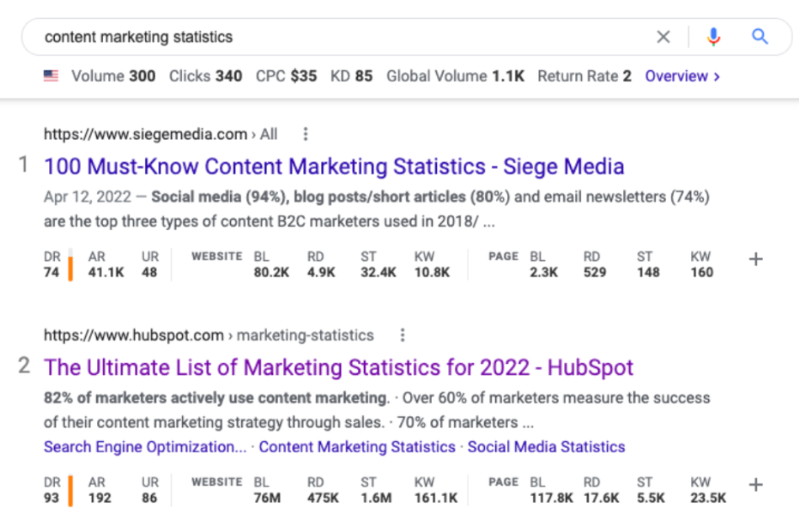Activate voice search with the microphone icon
The width and height of the screenshot is (800, 532).
pos(714,37)
